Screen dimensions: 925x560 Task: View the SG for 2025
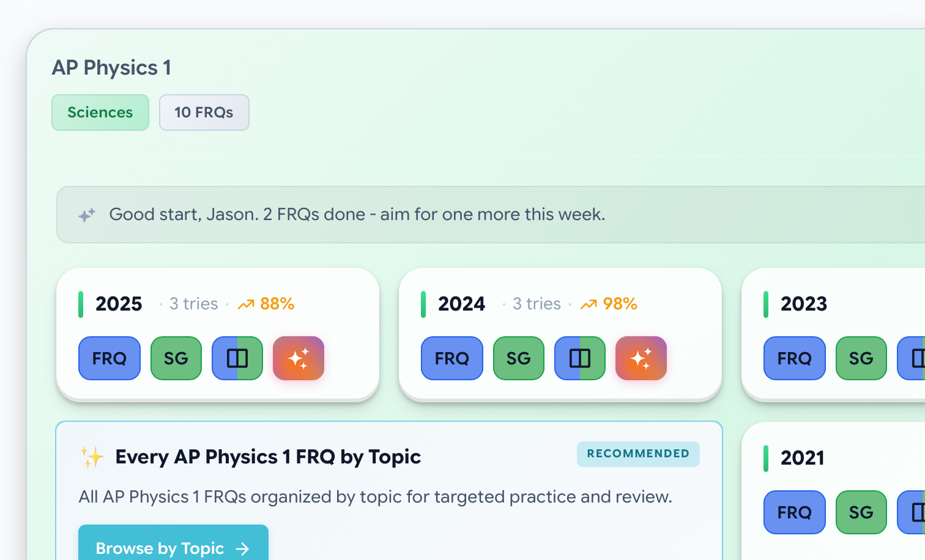pos(176,358)
